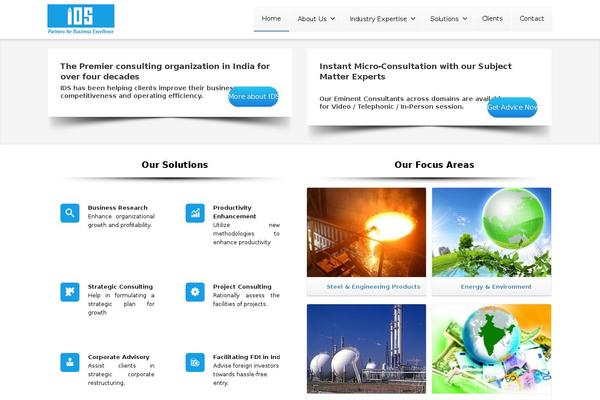Click the molten steel furnace image

(366, 232)
